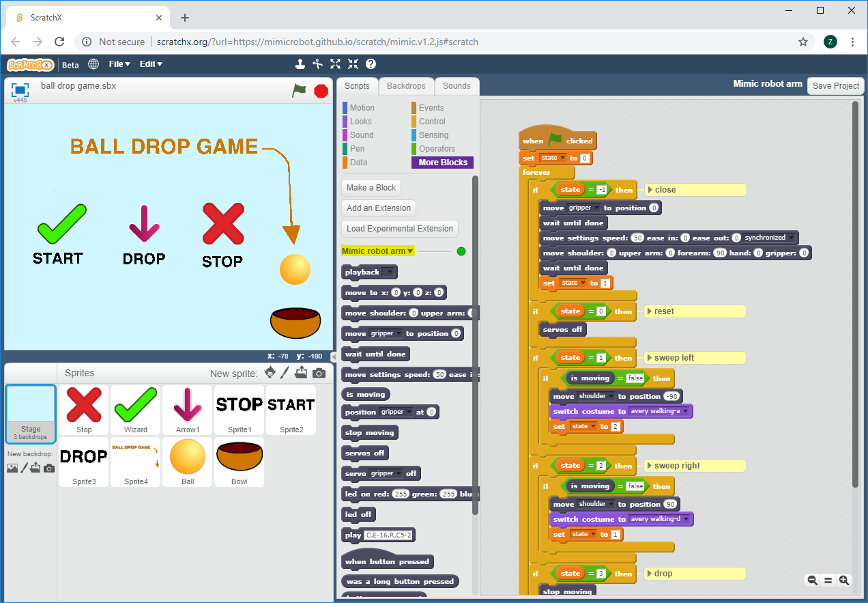Screen dimensions: 868x603
Task: Click Save Project button
Action: [x=835, y=86]
